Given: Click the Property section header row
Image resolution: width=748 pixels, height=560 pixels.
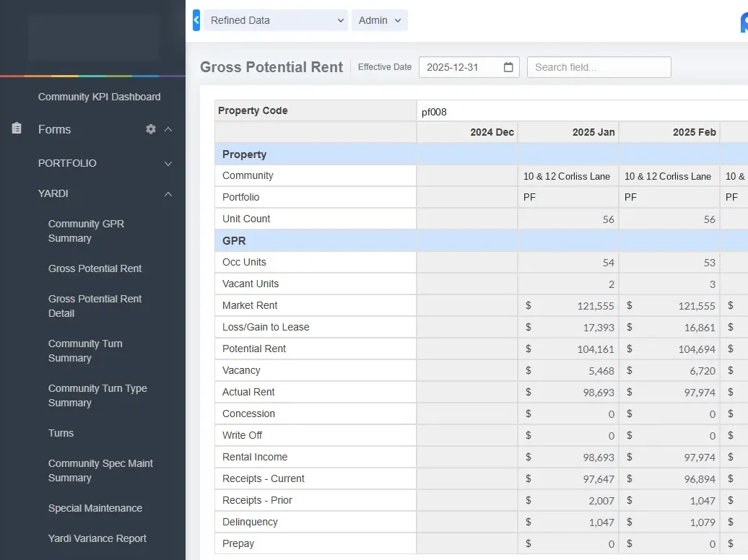Looking at the screenshot, I should (482, 154).
